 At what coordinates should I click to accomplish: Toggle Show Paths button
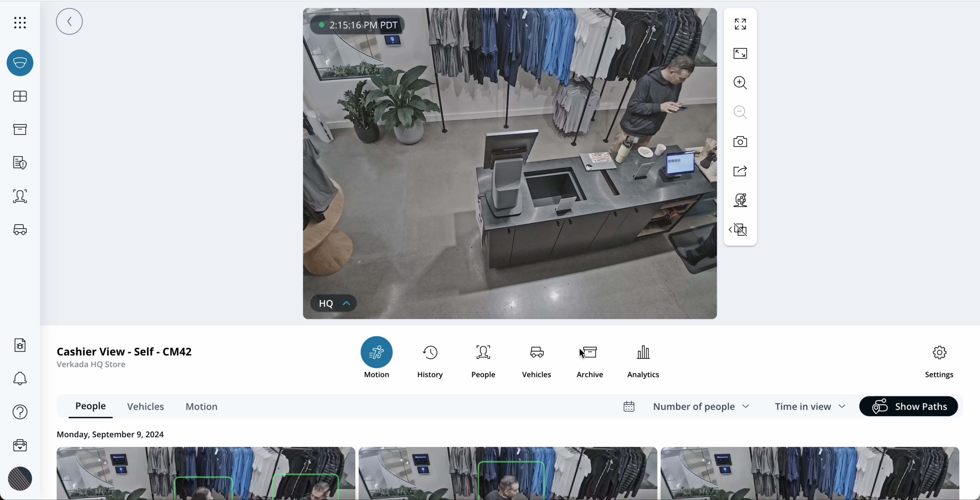pos(909,406)
